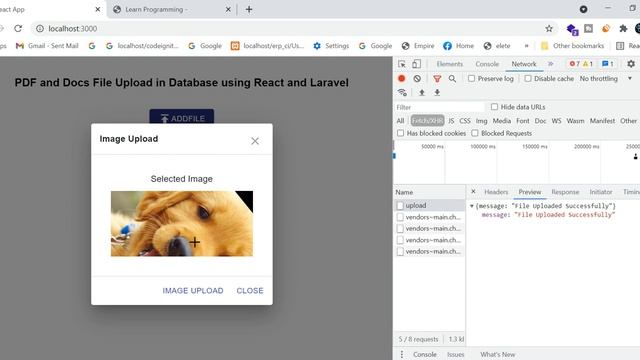This screenshot has width=640, height=360.
Task: Import HAR file upload arrow
Action: click(422, 93)
